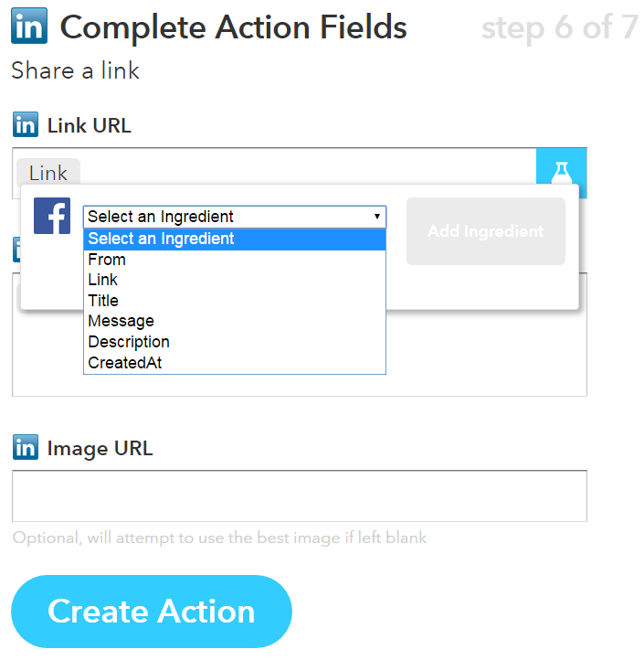Click the LinkedIn icon beside Link URL
644x660 pixels.
[25, 125]
